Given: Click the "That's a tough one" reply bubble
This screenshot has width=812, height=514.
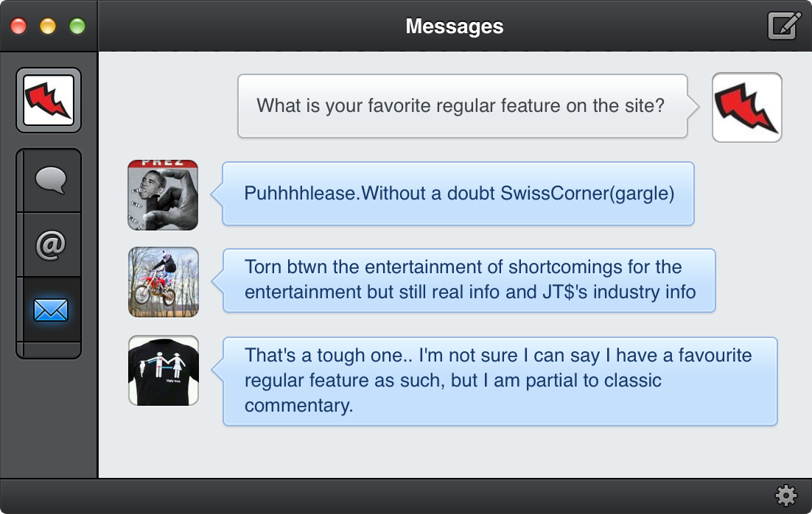Looking at the screenshot, I should click(500, 381).
